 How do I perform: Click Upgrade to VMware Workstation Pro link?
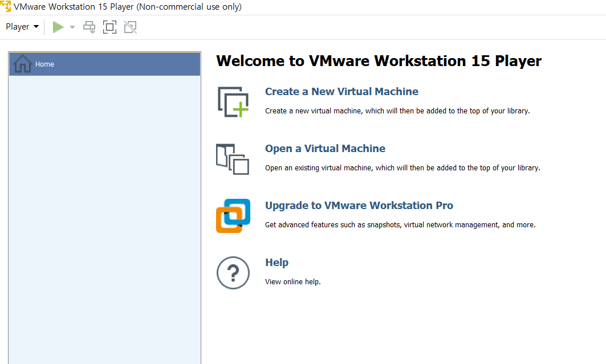359,205
